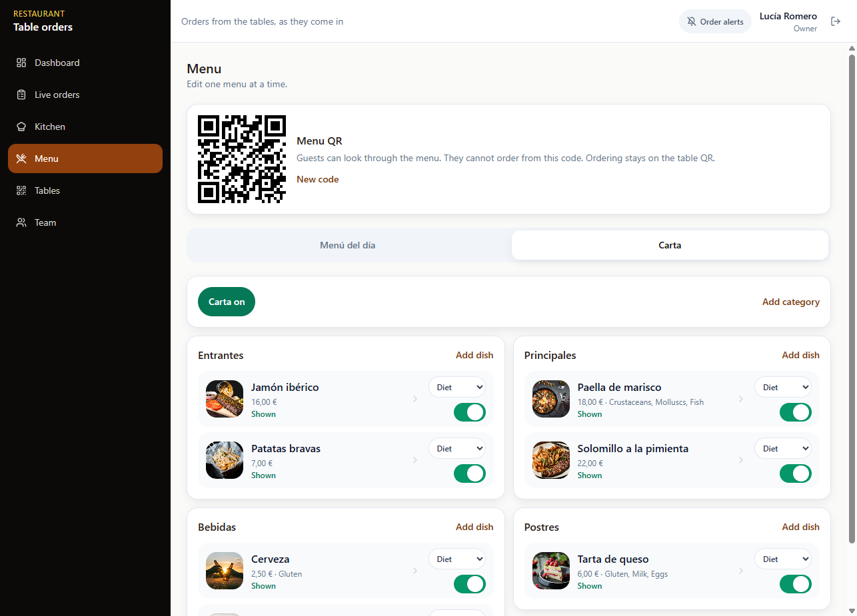Screen dimensions: 857x616
Task: Generate a New code for Menu QR
Action: (318, 179)
